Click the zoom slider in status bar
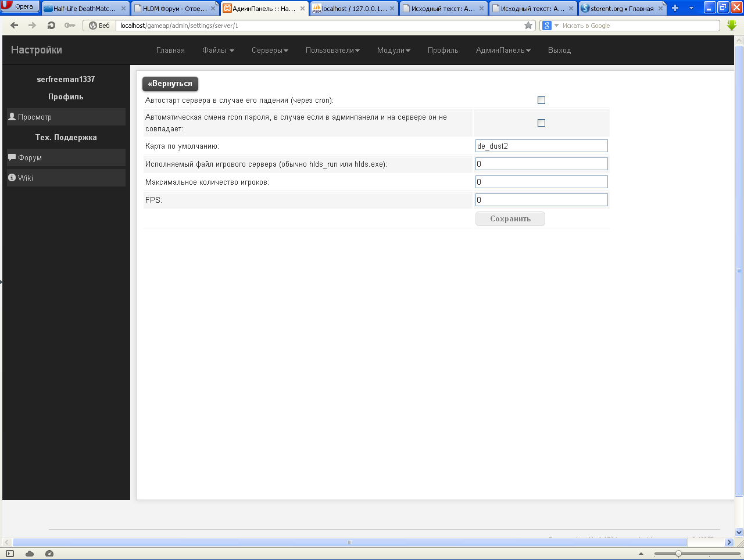The image size is (744, 560). (678, 554)
